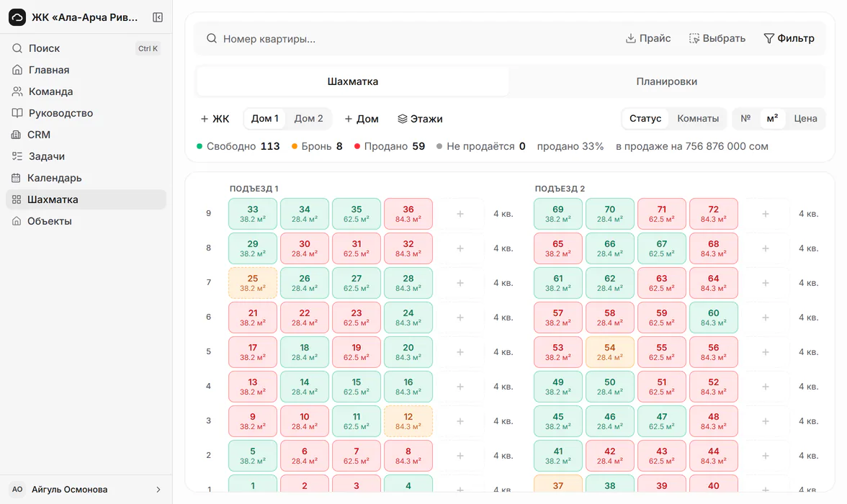
Task: Select the Дом 1 tab
Action: pyautogui.click(x=265, y=118)
